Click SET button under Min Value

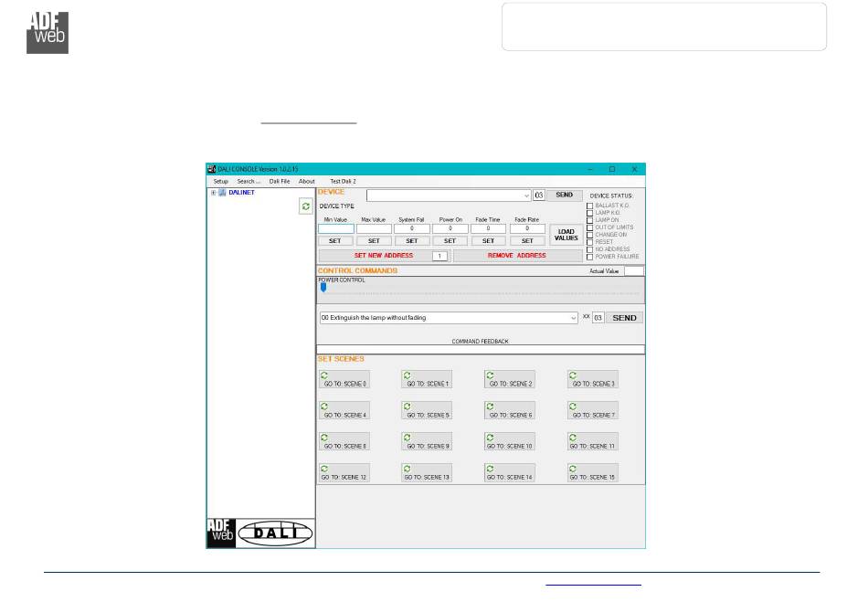(x=335, y=240)
